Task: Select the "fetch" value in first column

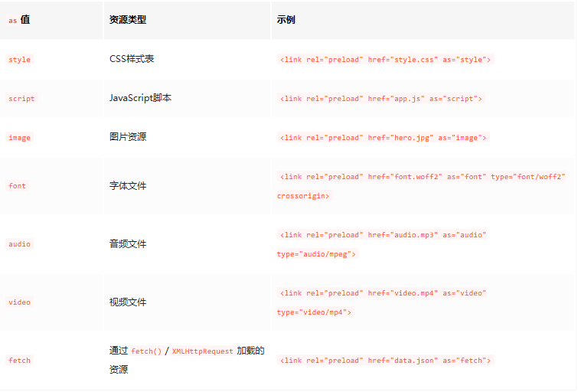Action: click(20, 361)
